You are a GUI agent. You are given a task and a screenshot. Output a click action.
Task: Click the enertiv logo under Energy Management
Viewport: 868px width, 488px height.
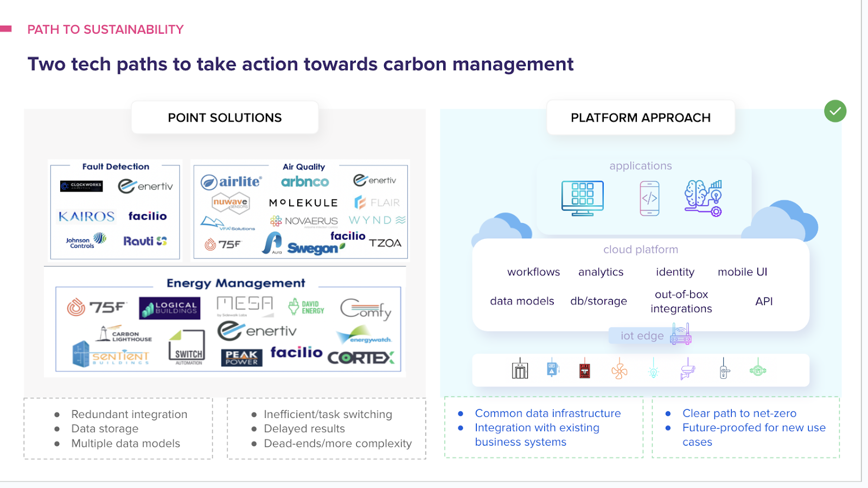[257, 331]
